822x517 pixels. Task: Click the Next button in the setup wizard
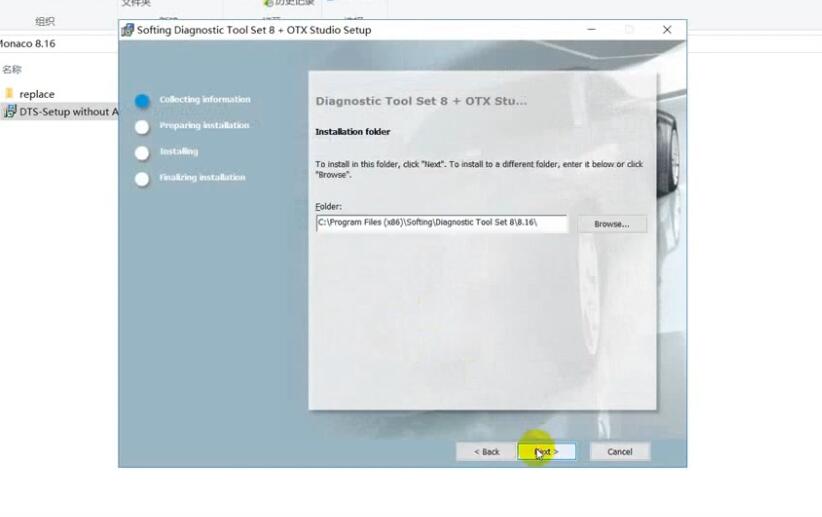pyautogui.click(x=546, y=451)
